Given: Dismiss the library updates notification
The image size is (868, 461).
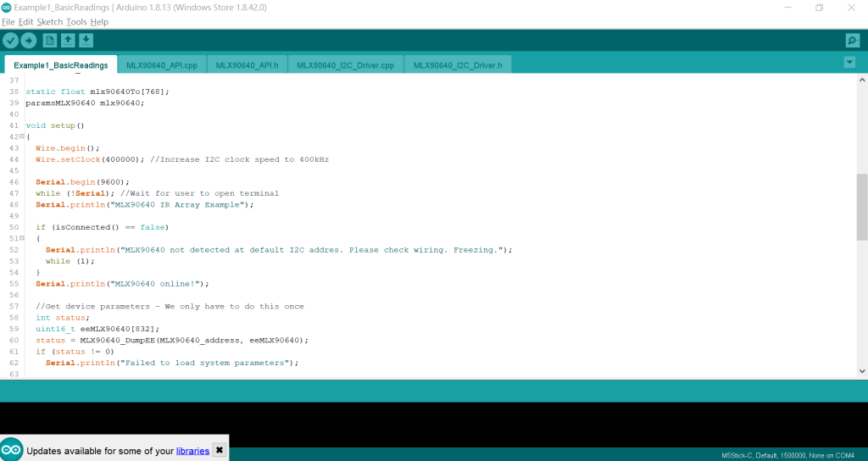Looking at the screenshot, I should 220,450.
